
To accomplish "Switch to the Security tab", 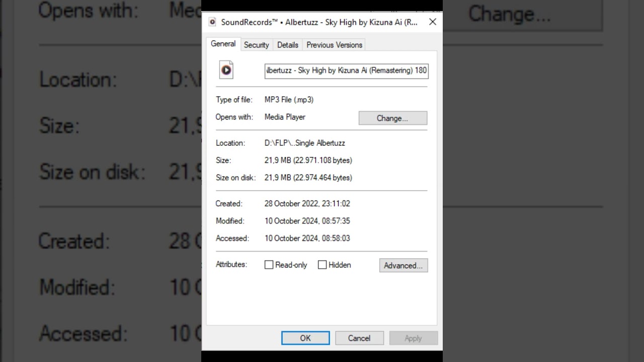I will point(257,45).
